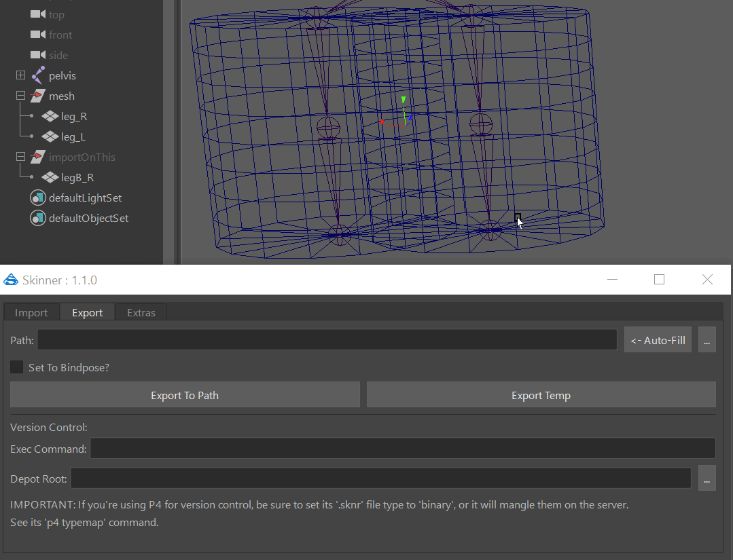Click Export Temp button
Image resolution: width=733 pixels, height=560 pixels.
pyautogui.click(x=541, y=394)
